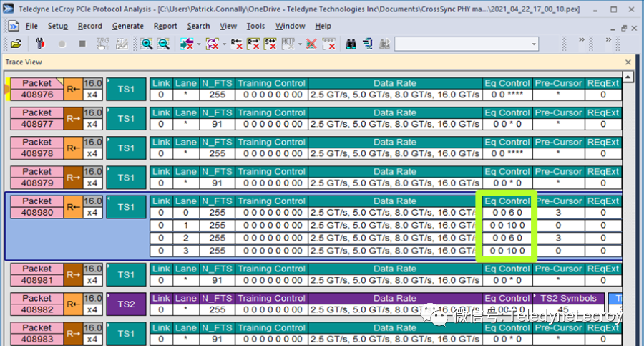Click the Open file folder icon
The width and height of the screenshot is (644, 346).
click(16, 44)
